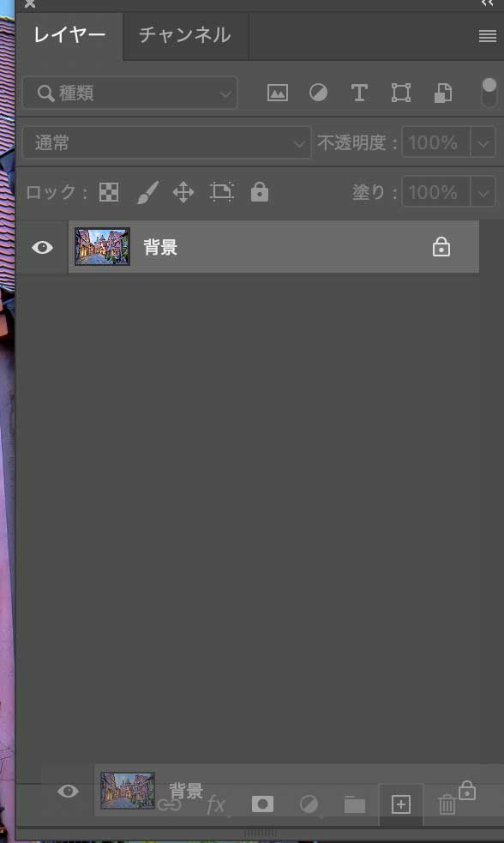Click the panel resize grip at bottom
Viewport: 504px width, 843px height.
[261, 834]
